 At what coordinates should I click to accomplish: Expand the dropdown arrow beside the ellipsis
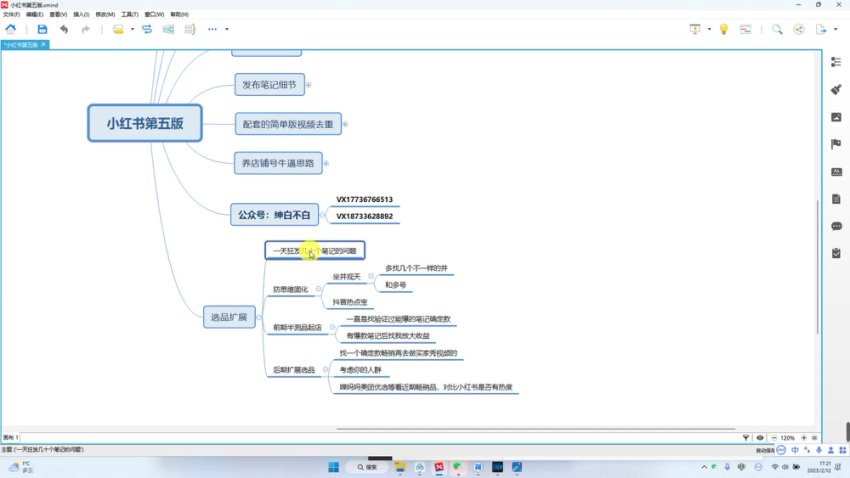click(x=227, y=29)
